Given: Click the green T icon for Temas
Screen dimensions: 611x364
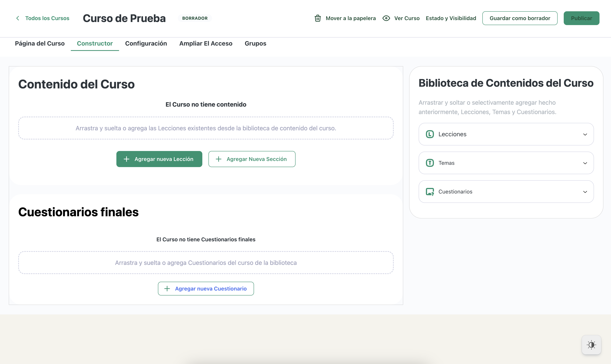Looking at the screenshot, I should (430, 163).
